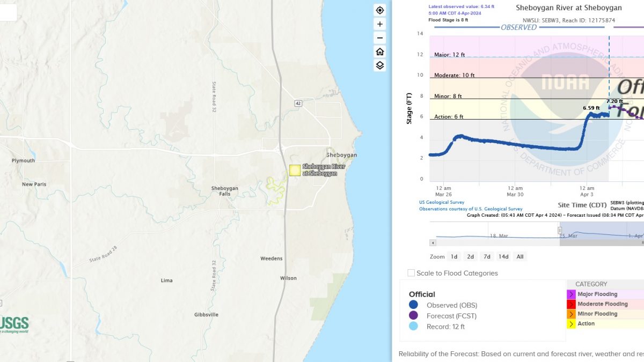Click the USGS logo on the map
The height and width of the screenshot is (362, 644).
tap(14, 324)
